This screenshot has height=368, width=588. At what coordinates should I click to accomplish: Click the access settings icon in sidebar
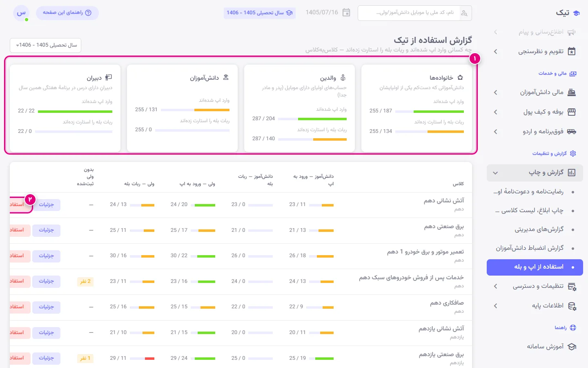click(572, 287)
